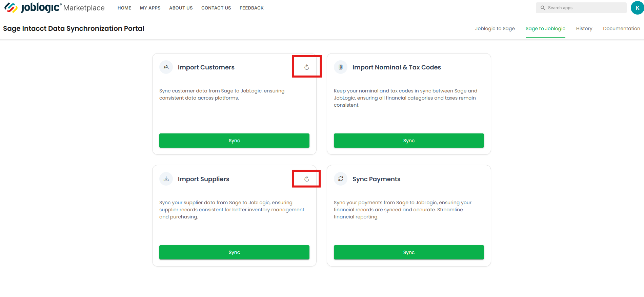Click the Import Suppliers card title
The image size is (644, 297).
point(203,179)
